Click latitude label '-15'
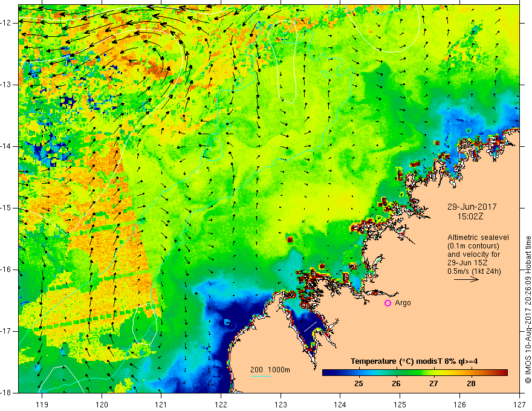The width and height of the screenshot is (532, 411). click(x=7, y=208)
